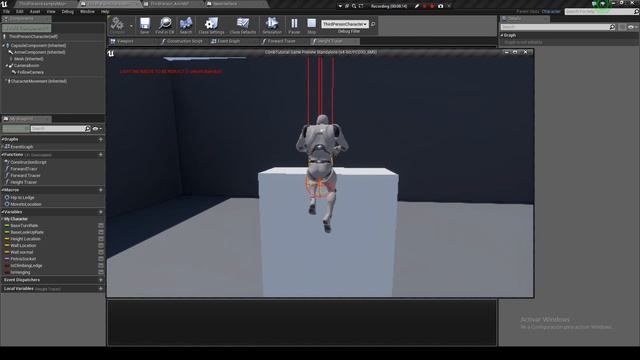The height and width of the screenshot is (360, 640).
Task: Toggle BaseTurnRate variable visibility eye
Action: coord(101,226)
